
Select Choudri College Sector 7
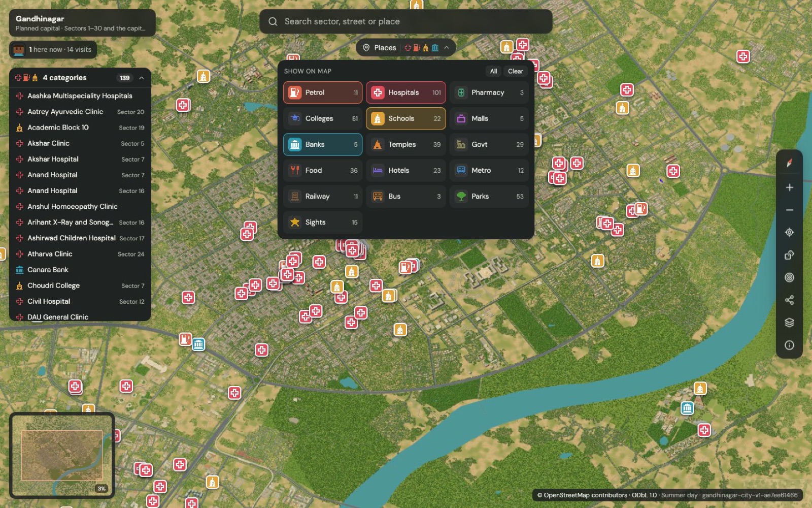[80, 285]
